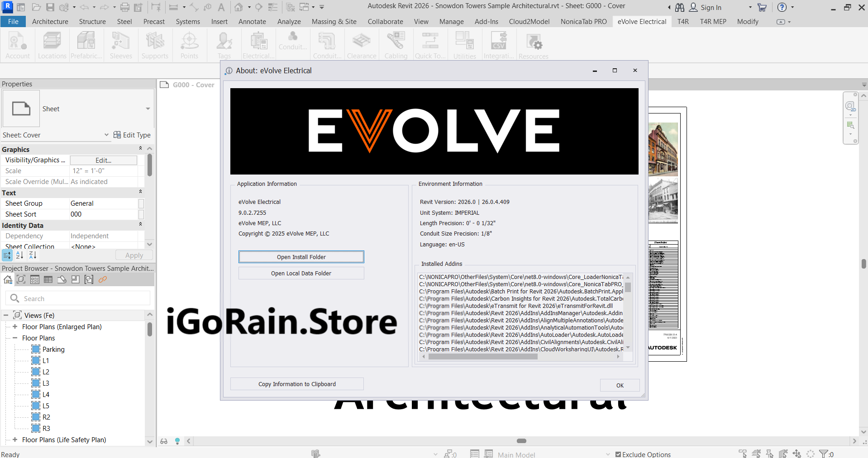Switch to the Annotate ribbon tab

pos(252,21)
